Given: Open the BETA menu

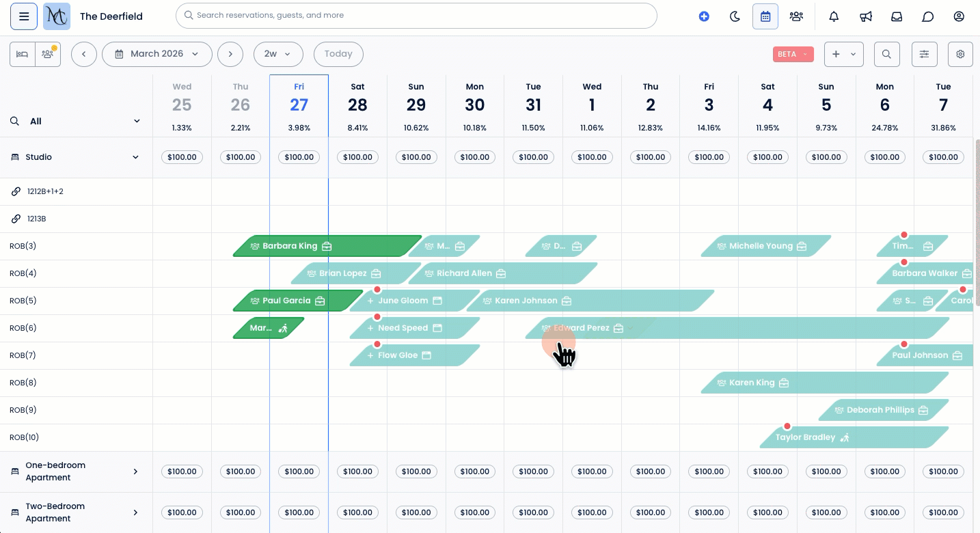Looking at the screenshot, I should [x=793, y=54].
